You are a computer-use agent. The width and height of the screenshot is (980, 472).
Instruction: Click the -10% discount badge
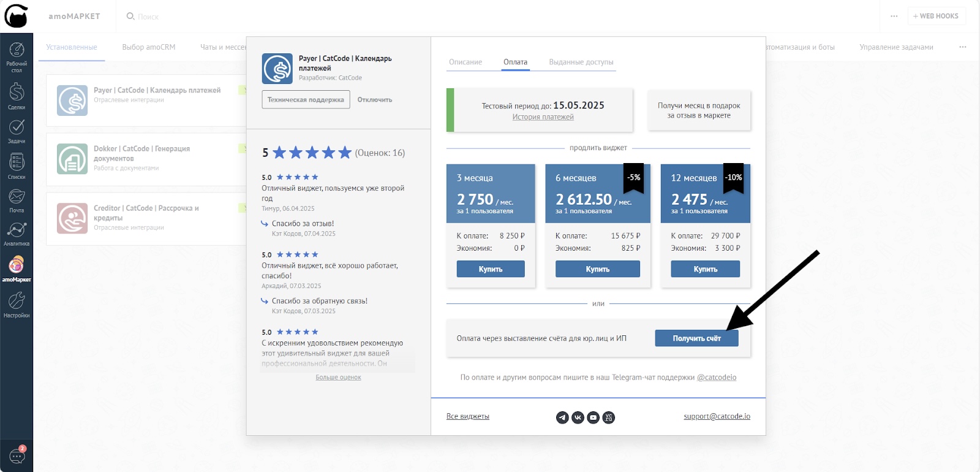click(734, 178)
